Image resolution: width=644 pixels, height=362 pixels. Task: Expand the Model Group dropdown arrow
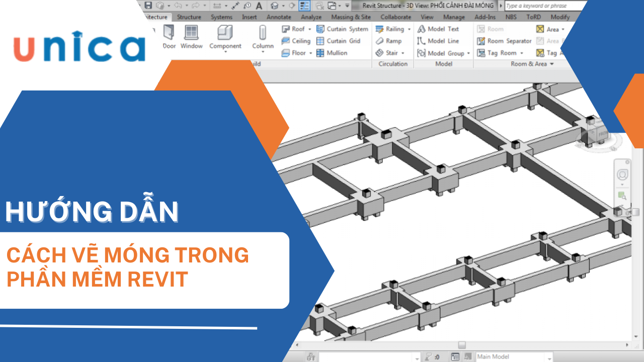tap(468, 53)
